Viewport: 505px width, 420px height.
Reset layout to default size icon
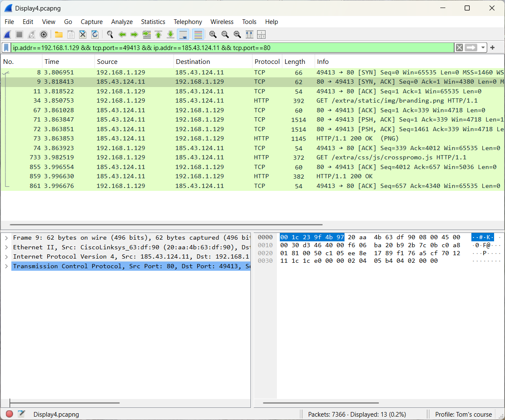coord(261,34)
